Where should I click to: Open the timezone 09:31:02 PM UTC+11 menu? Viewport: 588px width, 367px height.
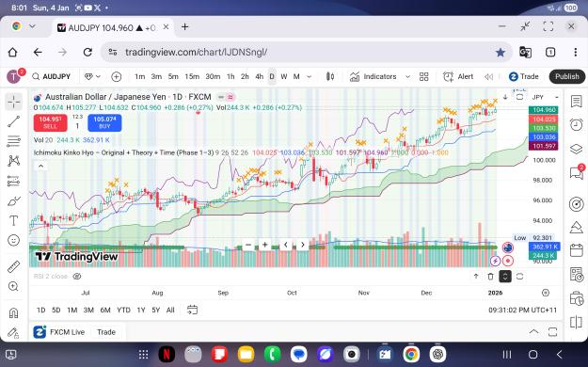click(522, 310)
